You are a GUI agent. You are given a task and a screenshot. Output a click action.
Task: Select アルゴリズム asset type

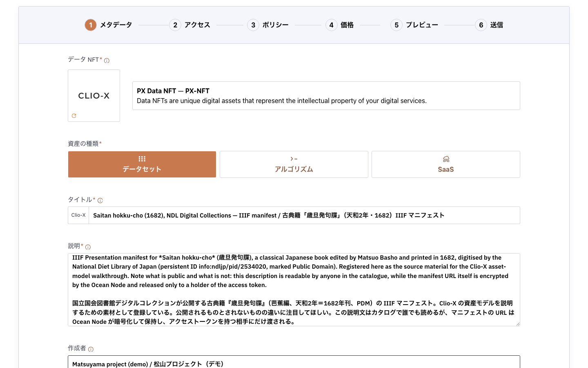[x=294, y=164]
